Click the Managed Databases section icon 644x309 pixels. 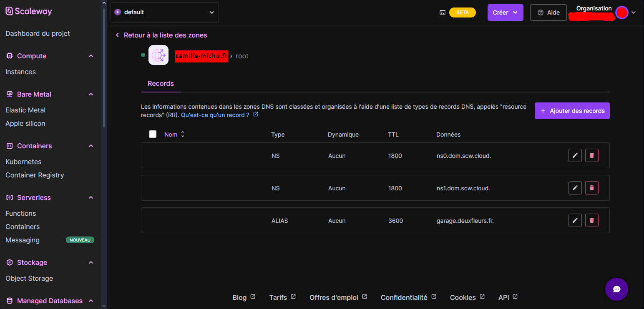pos(9,301)
